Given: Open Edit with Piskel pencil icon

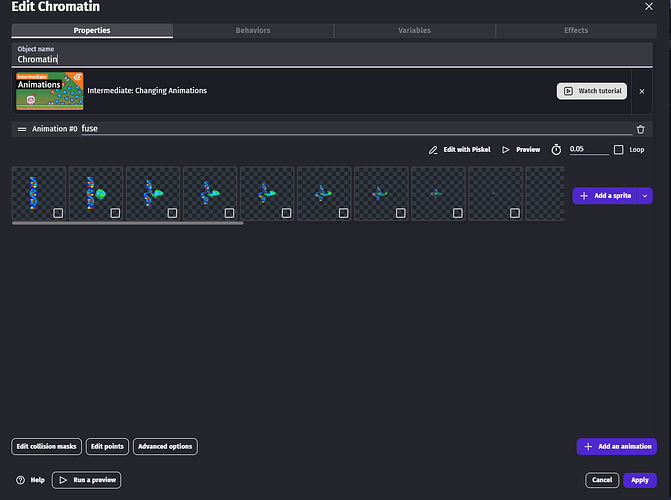Looking at the screenshot, I should point(433,150).
